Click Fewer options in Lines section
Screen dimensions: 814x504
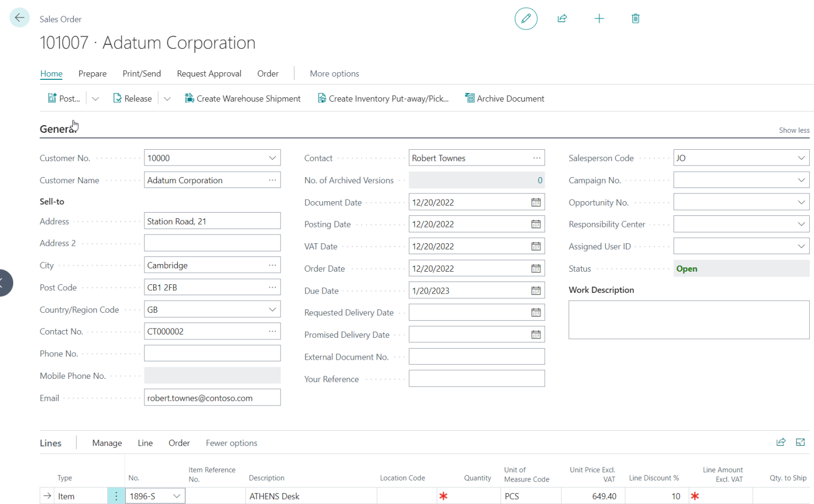click(231, 443)
